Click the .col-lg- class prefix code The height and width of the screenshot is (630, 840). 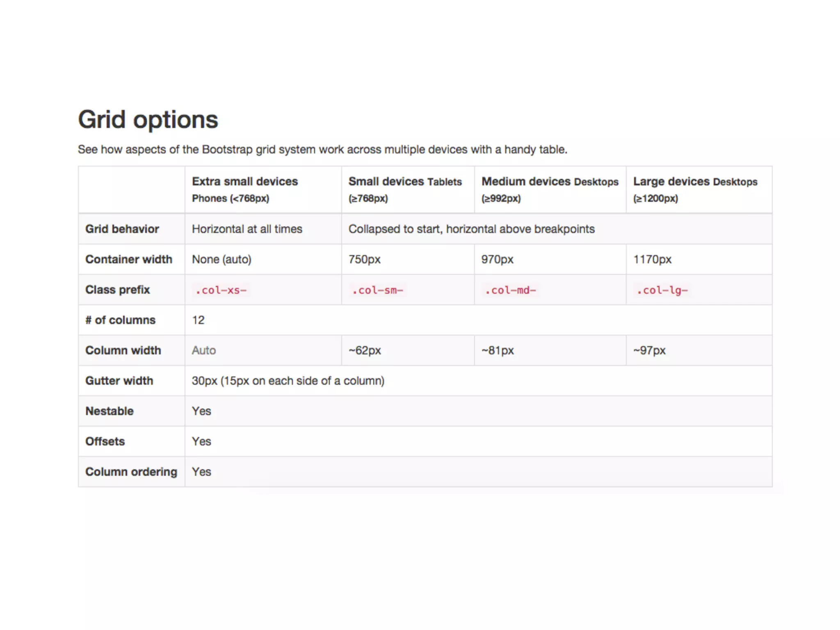[662, 290]
